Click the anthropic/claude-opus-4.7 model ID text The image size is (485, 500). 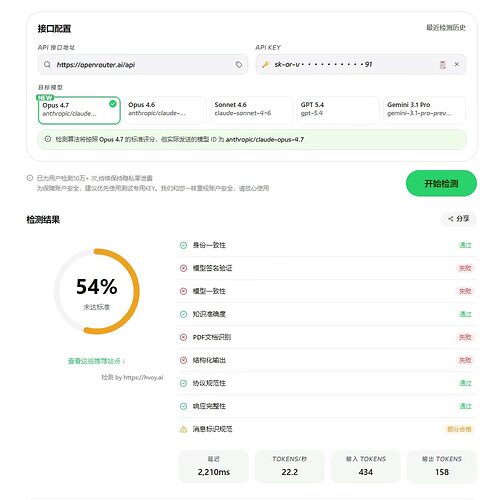[x=265, y=139]
